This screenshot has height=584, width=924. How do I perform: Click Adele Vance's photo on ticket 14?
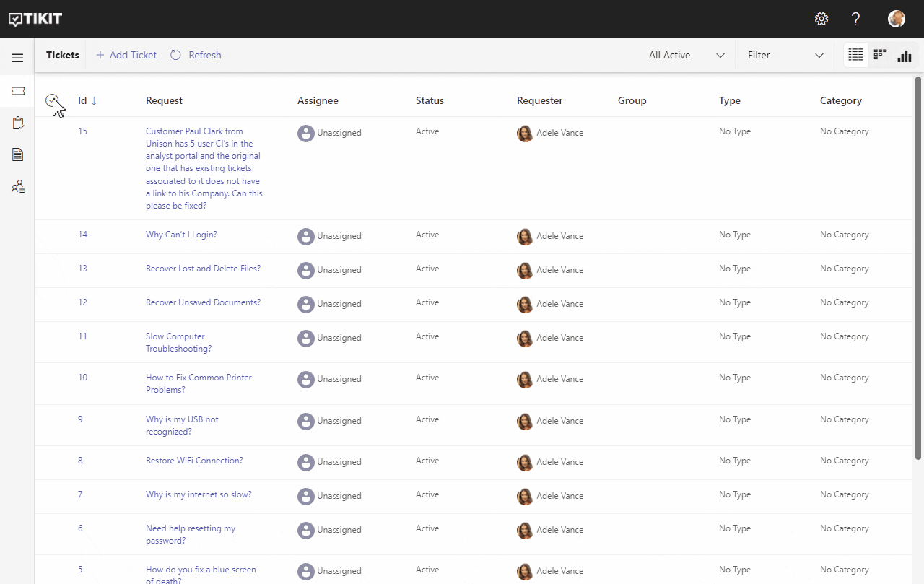point(526,236)
